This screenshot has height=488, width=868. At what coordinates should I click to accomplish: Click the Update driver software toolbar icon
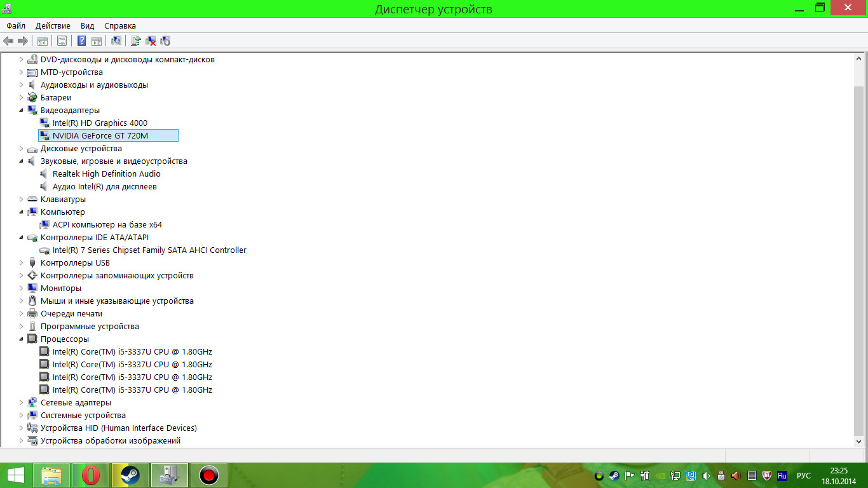click(x=135, y=41)
